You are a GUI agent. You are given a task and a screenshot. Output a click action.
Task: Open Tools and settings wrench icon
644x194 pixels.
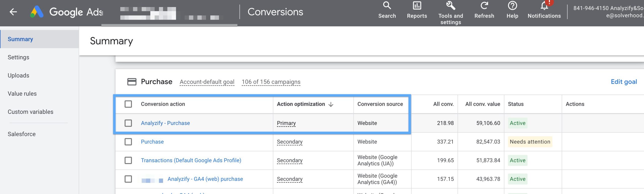tap(451, 6)
